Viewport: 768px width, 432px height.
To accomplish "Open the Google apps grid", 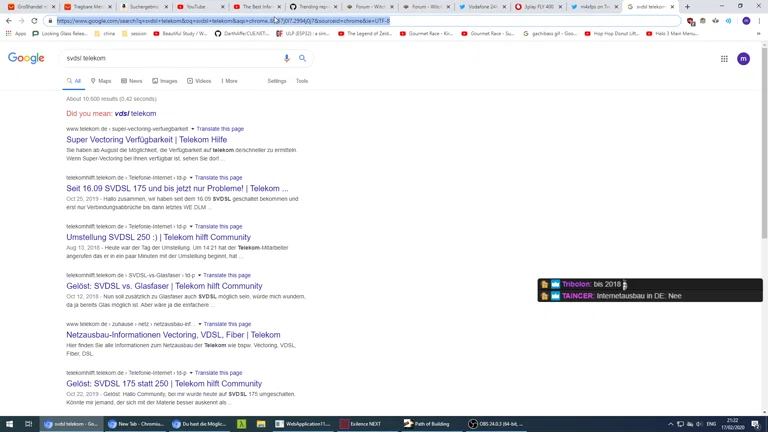I will (724, 59).
